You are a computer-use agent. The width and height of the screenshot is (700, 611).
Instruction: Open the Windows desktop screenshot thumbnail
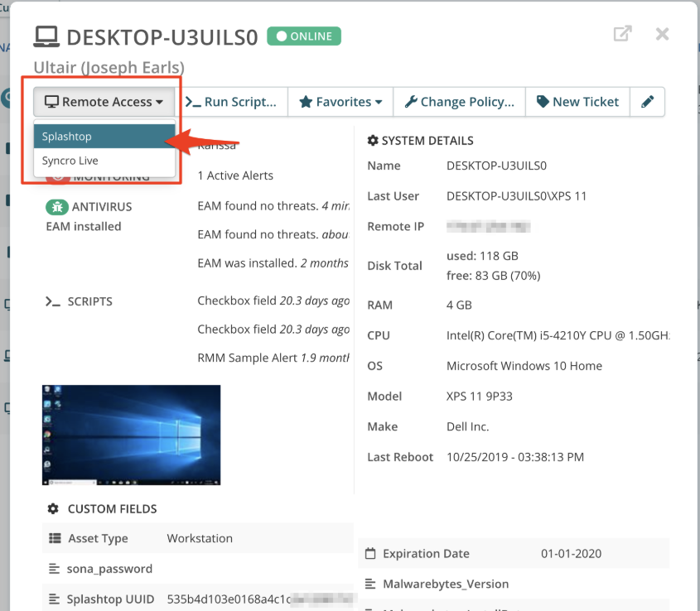[x=131, y=435]
